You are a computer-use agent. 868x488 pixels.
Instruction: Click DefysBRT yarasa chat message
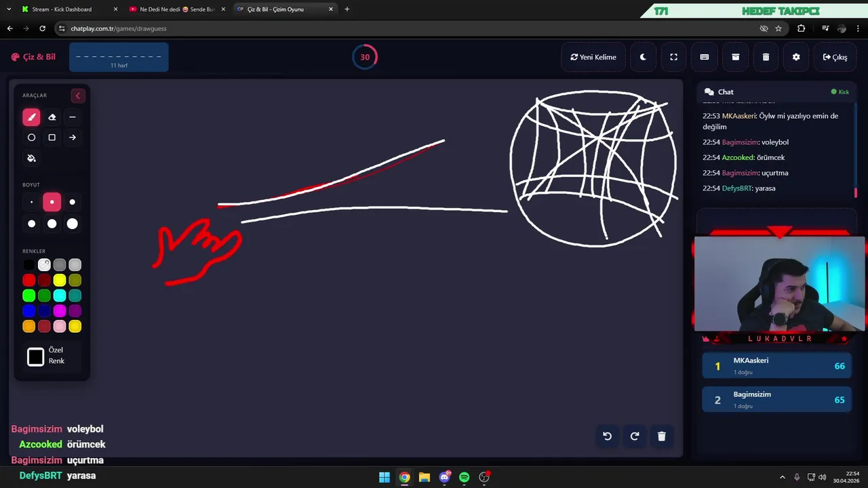tap(739, 188)
